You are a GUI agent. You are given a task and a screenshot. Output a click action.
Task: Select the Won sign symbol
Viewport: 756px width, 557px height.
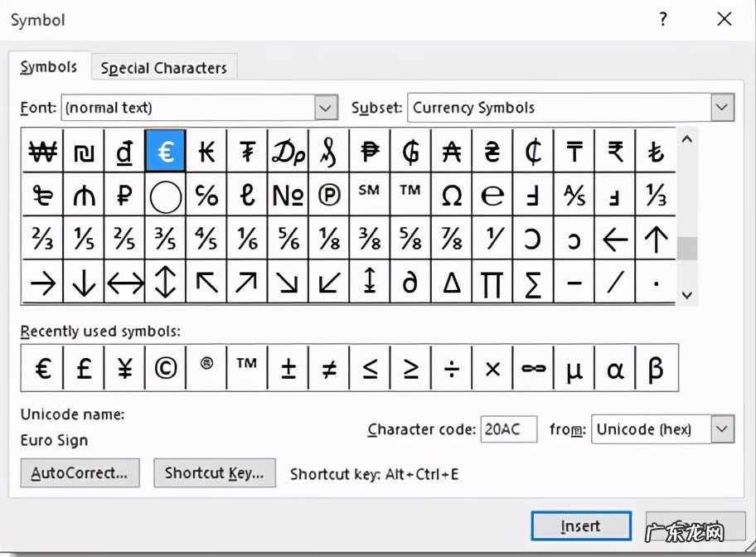(x=43, y=152)
